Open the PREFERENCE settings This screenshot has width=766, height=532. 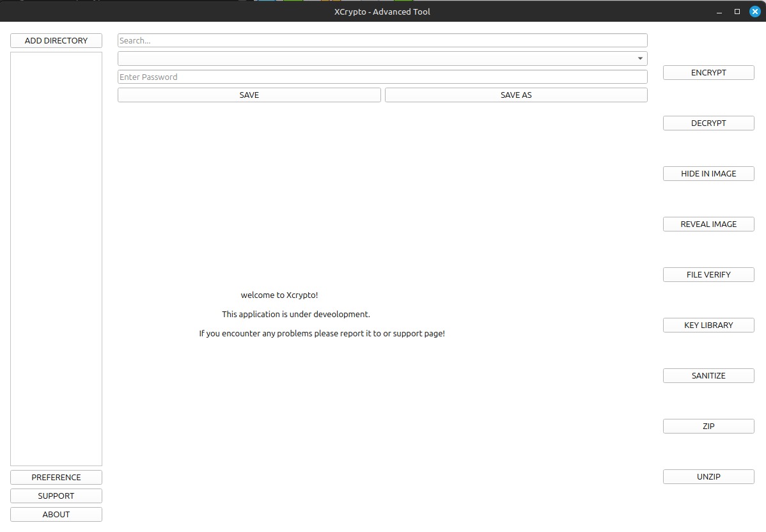tap(56, 477)
